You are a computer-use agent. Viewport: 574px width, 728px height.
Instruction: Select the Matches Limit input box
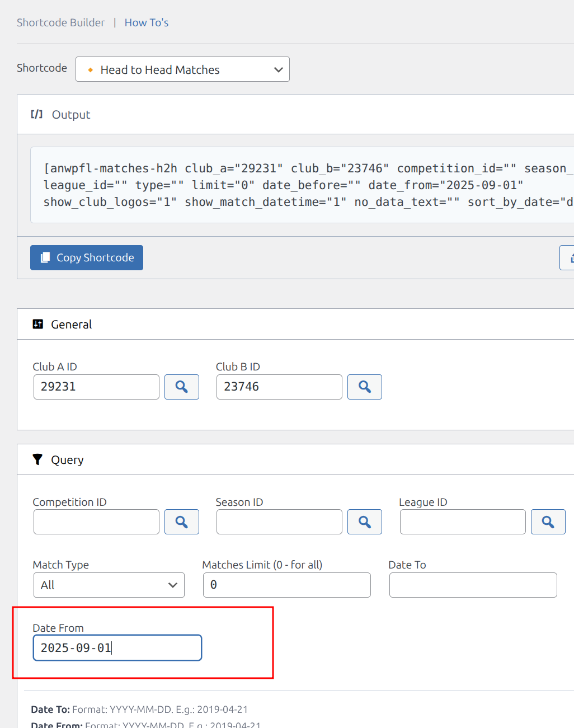point(286,585)
